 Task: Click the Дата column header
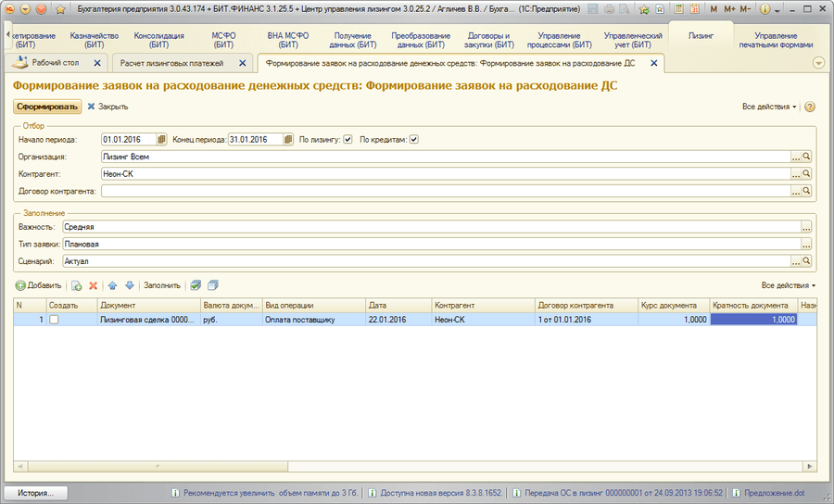[x=398, y=305]
